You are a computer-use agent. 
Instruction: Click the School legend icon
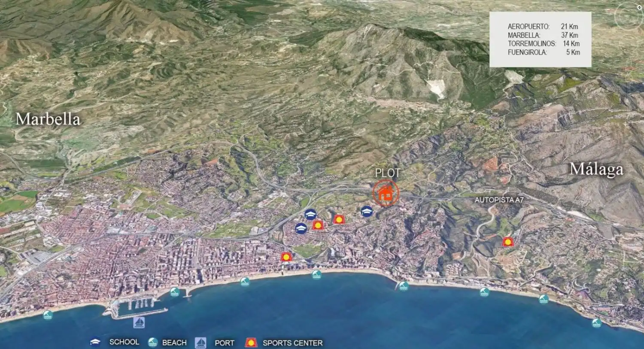click(95, 343)
